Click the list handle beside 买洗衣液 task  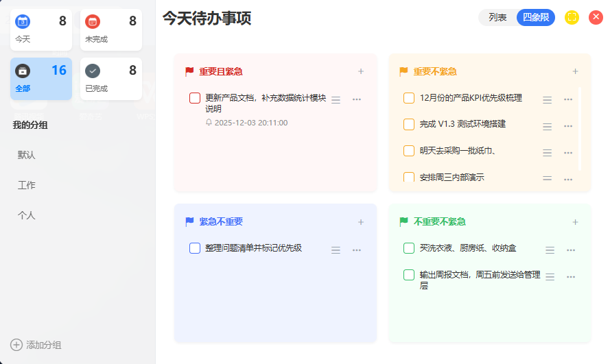pyautogui.click(x=550, y=250)
